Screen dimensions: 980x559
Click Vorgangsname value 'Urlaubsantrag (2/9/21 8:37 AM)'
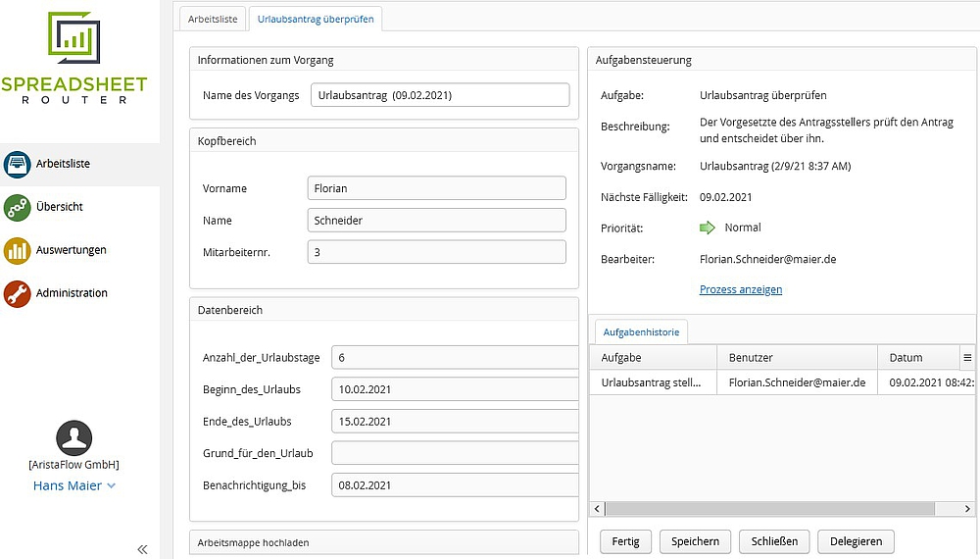tap(775, 167)
